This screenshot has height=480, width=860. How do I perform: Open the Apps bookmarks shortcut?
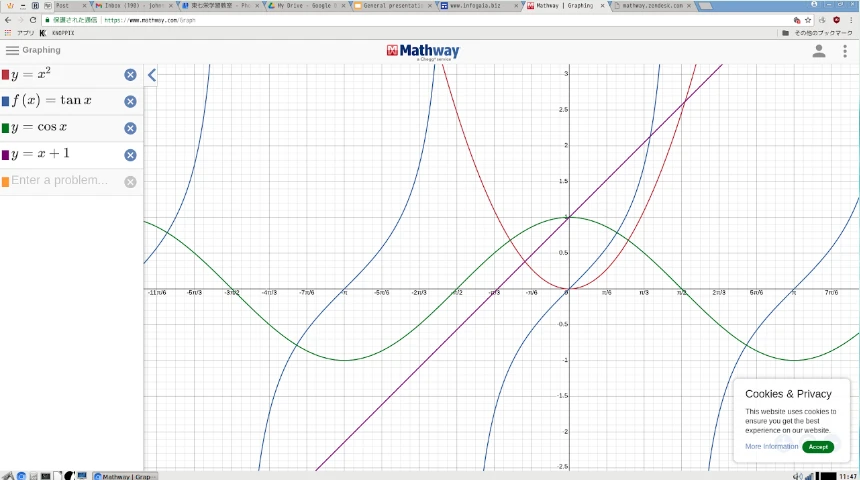[19, 33]
